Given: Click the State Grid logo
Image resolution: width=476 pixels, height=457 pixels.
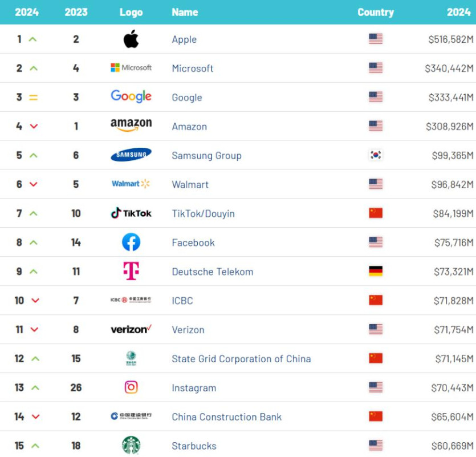Looking at the screenshot, I should click(131, 358).
